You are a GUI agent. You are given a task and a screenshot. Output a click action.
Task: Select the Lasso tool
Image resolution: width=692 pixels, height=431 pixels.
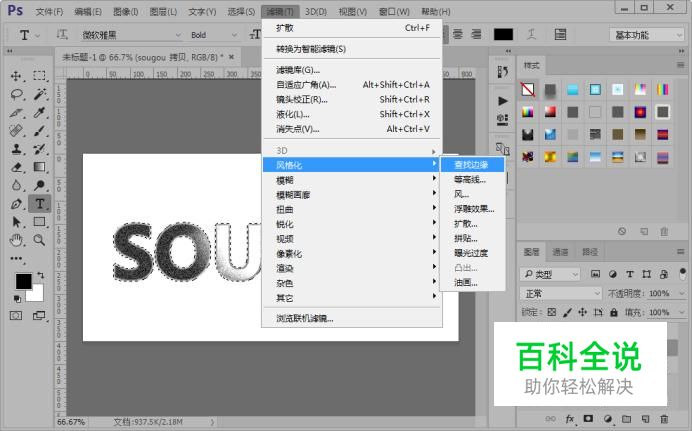tap(16, 94)
